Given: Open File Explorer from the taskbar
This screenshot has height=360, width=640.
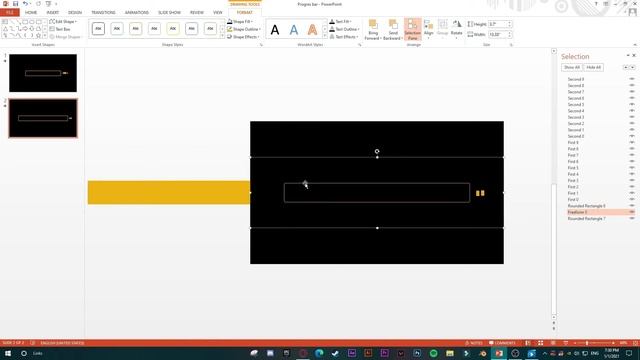Looking at the screenshot, I should [450, 353].
